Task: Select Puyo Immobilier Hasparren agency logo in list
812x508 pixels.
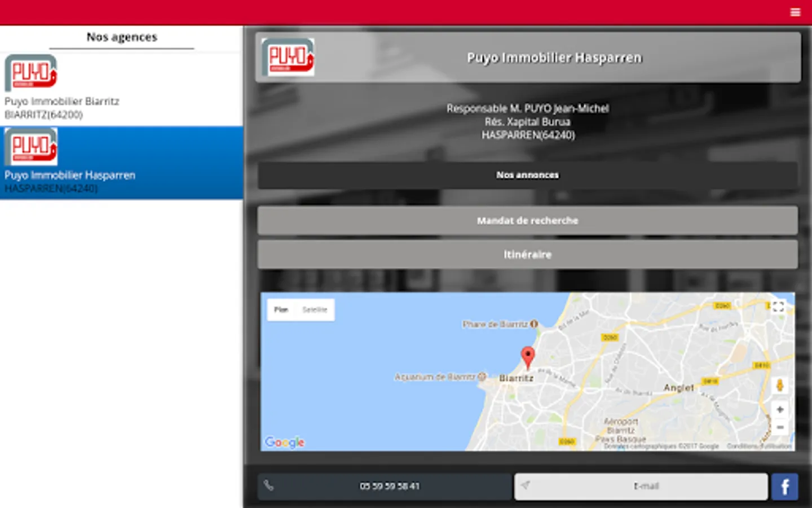Action: tap(31, 146)
